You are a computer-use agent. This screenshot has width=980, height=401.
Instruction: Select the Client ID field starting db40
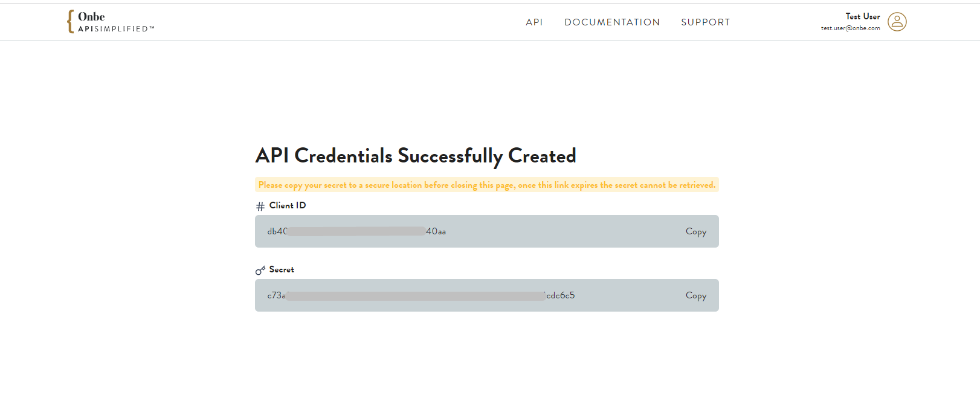tap(487, 231)
